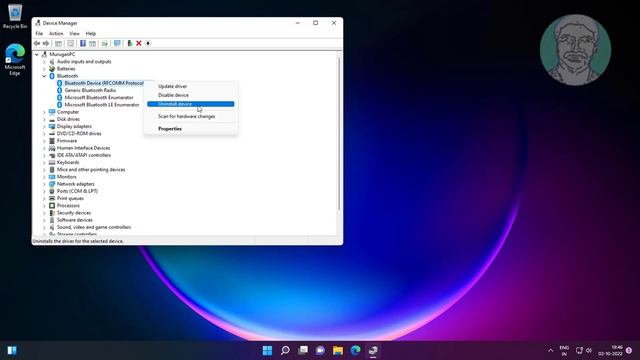Screen dimensions: 640x360
Task: Expand the Keyboards category
Action: pos(44,162)
